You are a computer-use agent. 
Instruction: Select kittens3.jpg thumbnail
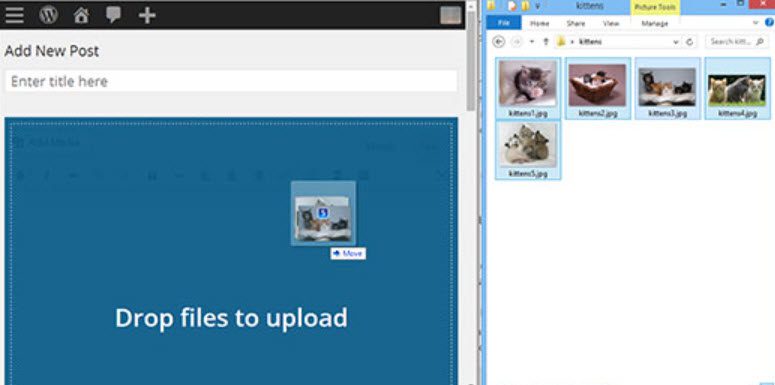click(x=667, y=87)
